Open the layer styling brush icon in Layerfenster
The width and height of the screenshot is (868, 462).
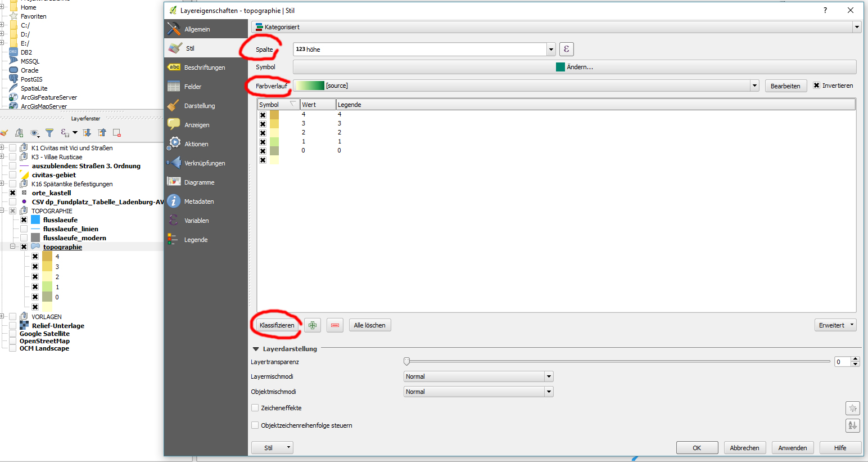pyautogui.click(x=4, y=133)
